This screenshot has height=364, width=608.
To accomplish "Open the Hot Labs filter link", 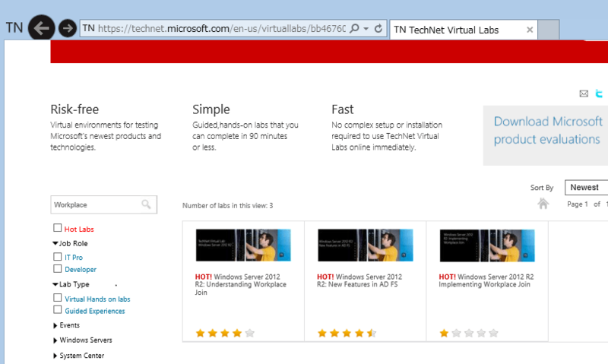I will click(x=79, y=229).
